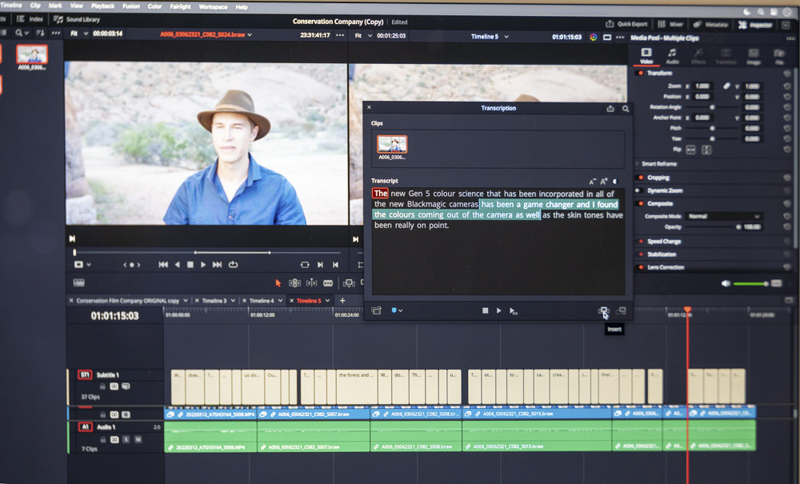Open timeline view options icon above tabs
The height and width of the screenshot is (484, 800).
pyautogui.click(x=79, y=283)
